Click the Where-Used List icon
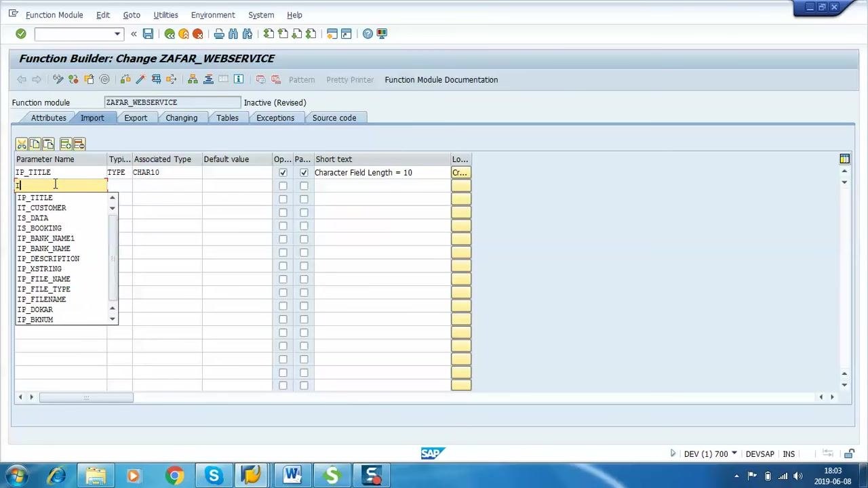The image size is (868, 488). (x=171, y=79)
